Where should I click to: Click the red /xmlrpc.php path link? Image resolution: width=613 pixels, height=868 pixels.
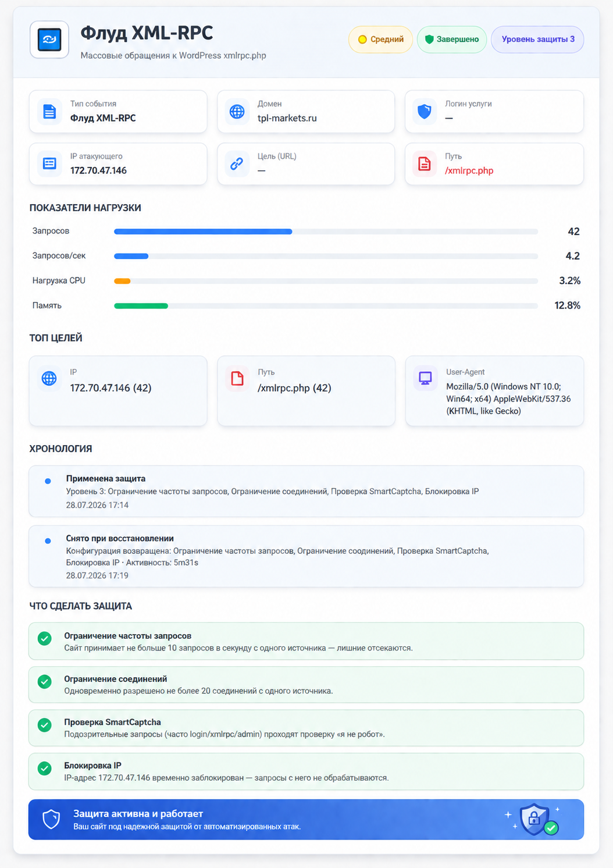[469, 171]
